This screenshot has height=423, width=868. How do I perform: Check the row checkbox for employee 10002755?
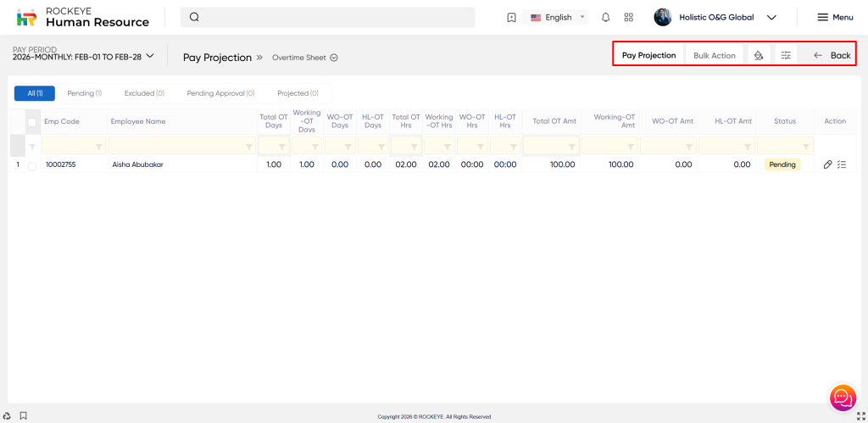pos(32,165)
